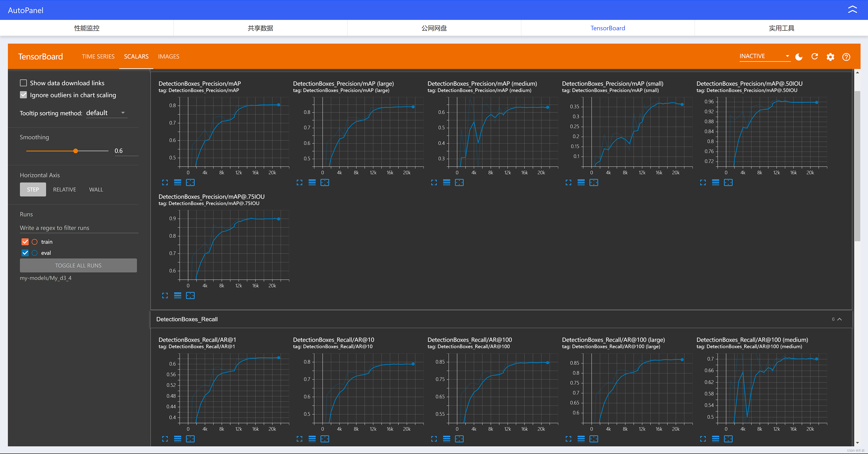Click the refresh icon in TensorBoard toolbar
Screen dimensions: 868x454
(x=815, y=56)
